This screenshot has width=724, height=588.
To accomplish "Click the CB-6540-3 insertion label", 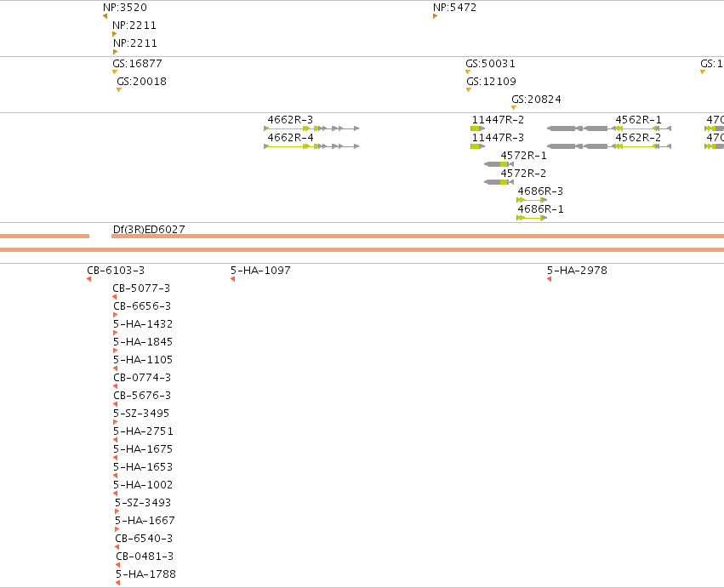I will 144,539.
